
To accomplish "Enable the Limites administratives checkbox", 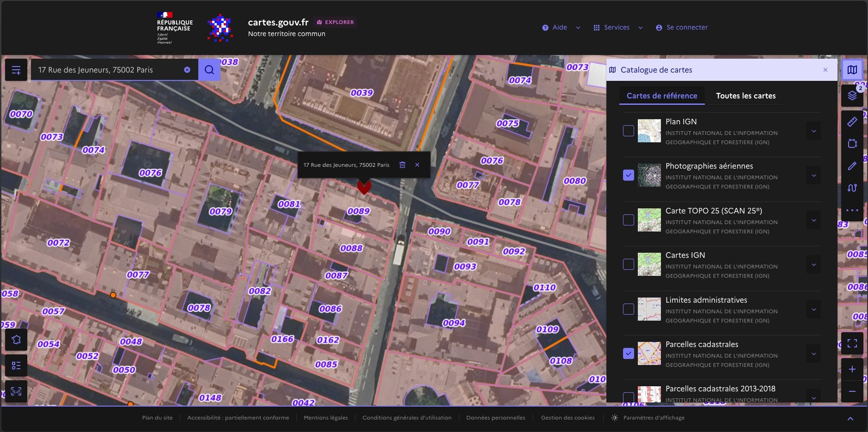I will (x=629, y=309).
